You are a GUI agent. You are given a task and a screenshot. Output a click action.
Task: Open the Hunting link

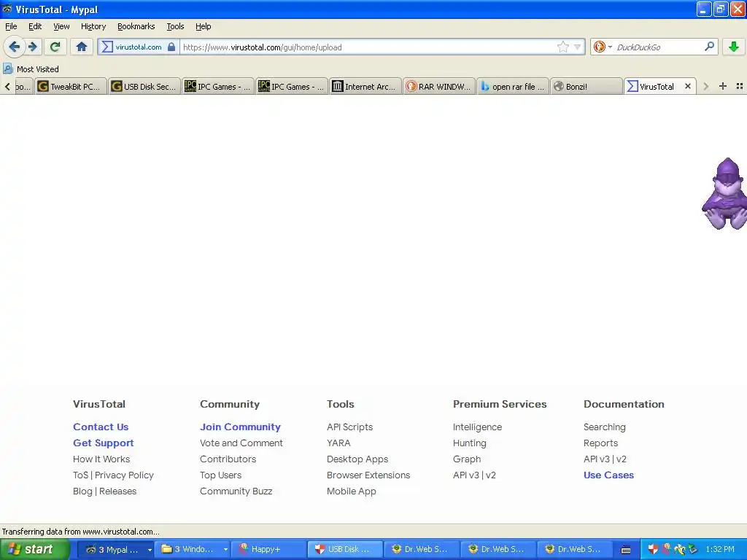(x=469, y=443)
